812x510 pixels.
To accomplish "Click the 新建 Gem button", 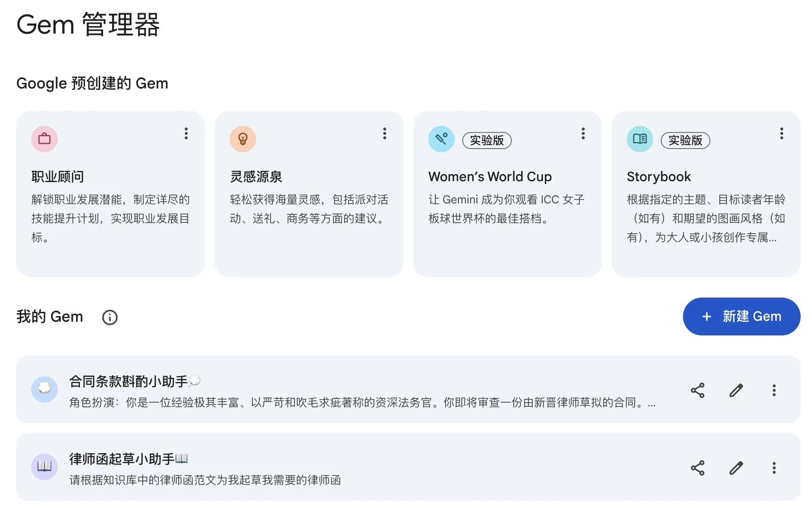I will coord(741,317).
